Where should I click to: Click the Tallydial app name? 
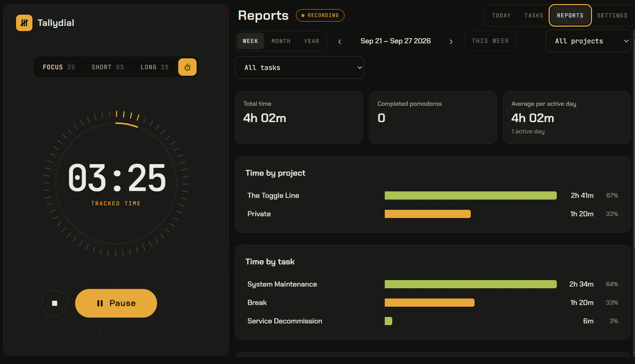tap(56, 23)
